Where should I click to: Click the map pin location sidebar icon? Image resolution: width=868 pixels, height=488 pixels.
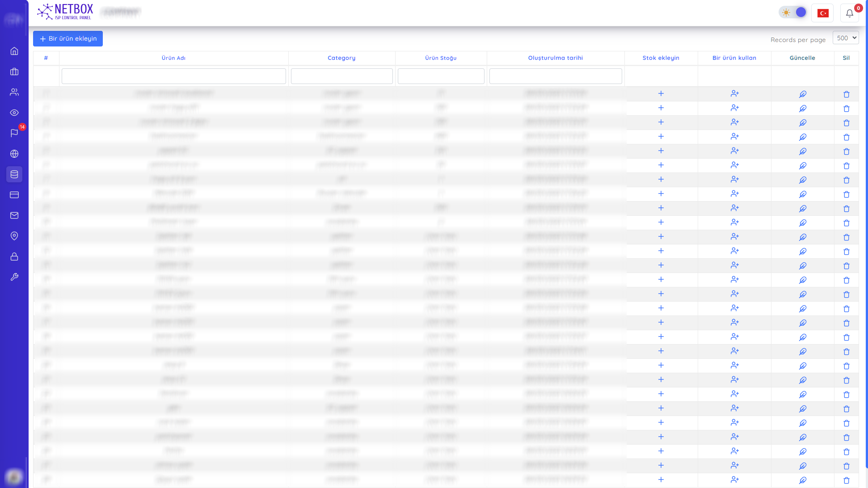pyautogui.click(x=14, y=236)
